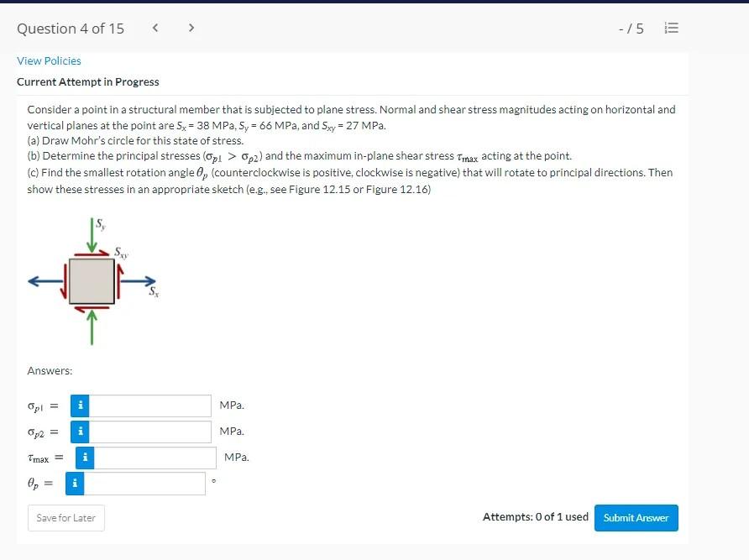
Task: Click the score indicator showing -/5
Action: pyautogui.click(x=632, y=28)
